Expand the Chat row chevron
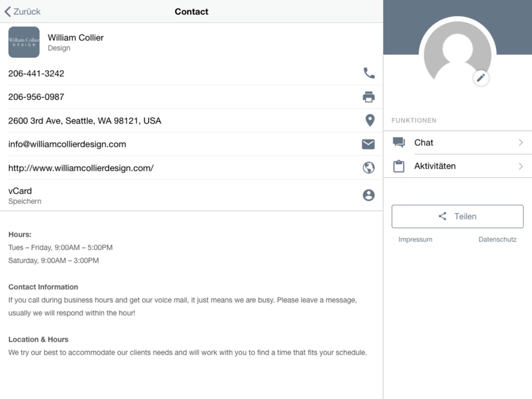 pos(521,143)
